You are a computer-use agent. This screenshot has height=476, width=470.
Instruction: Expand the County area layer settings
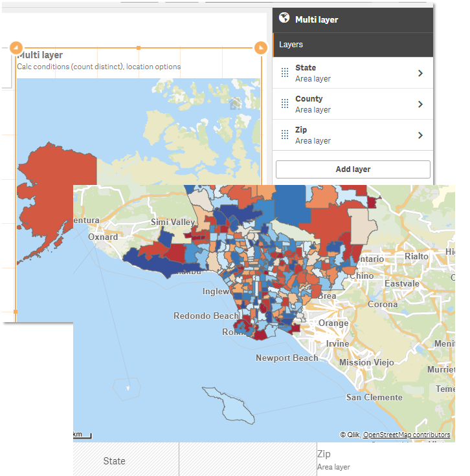tap(421, 104)
